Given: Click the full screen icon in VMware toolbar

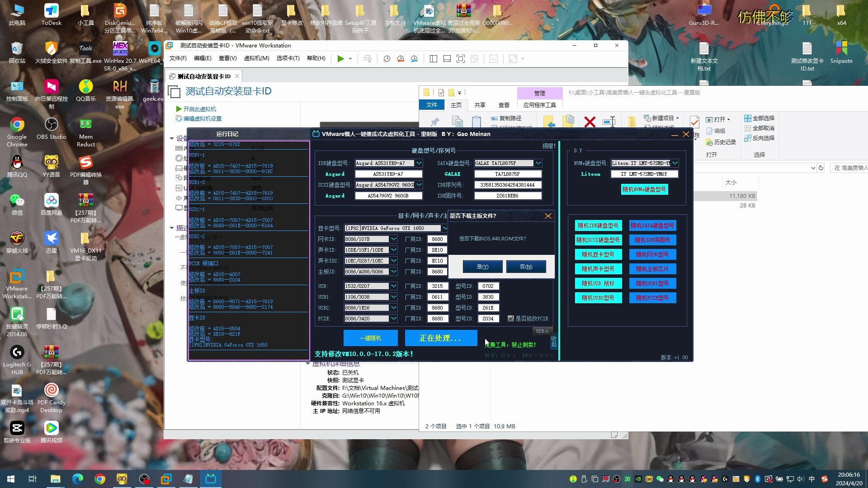Looking at the screenshot, I should tap(460, 59).
